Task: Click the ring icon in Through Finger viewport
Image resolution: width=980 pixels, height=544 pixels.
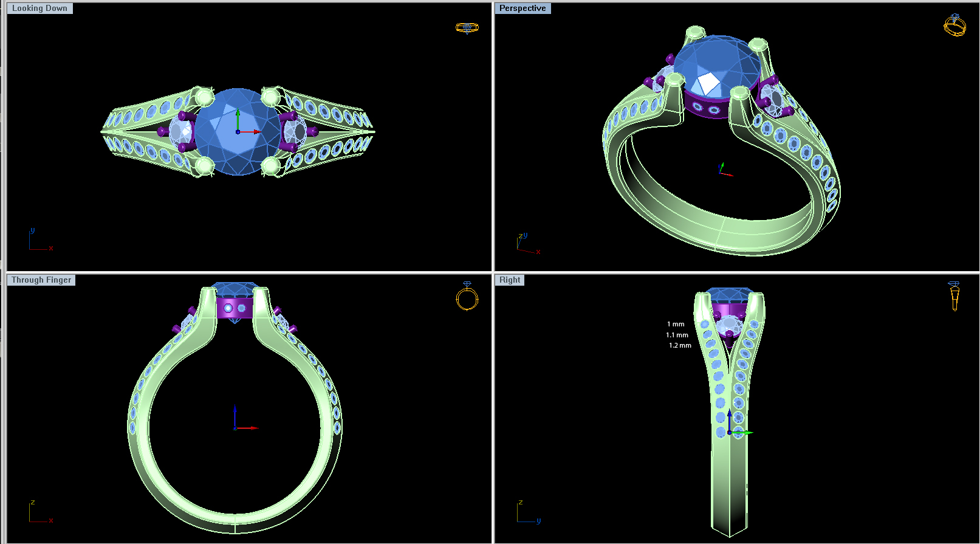Action: 467,297
